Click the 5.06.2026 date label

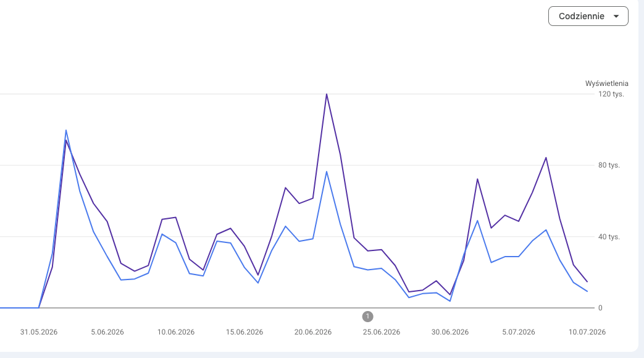pyautogui.click(x=107, y=332)
